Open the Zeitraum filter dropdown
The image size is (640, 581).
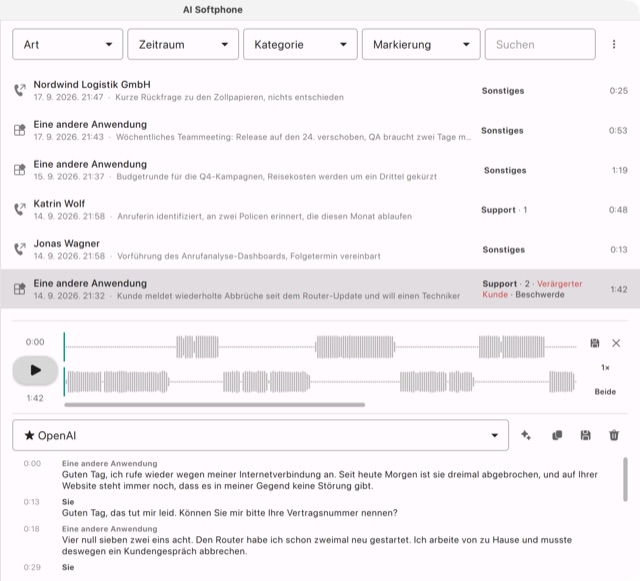(183, 44)
